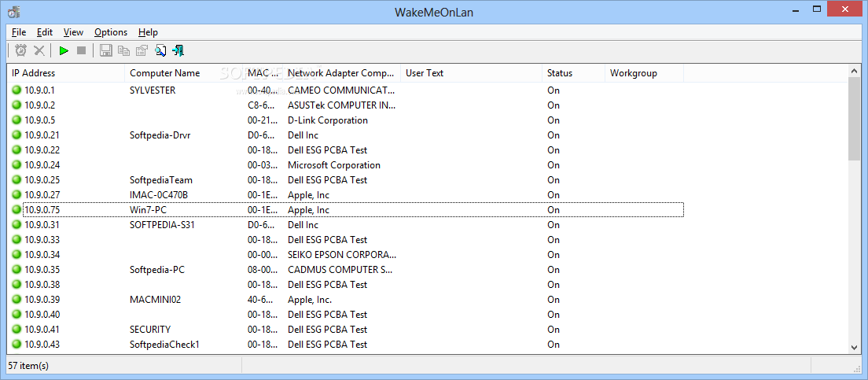Open the Options menu
Image resolution: width=868 pixels, height=380 pixels.
point(111,32)
